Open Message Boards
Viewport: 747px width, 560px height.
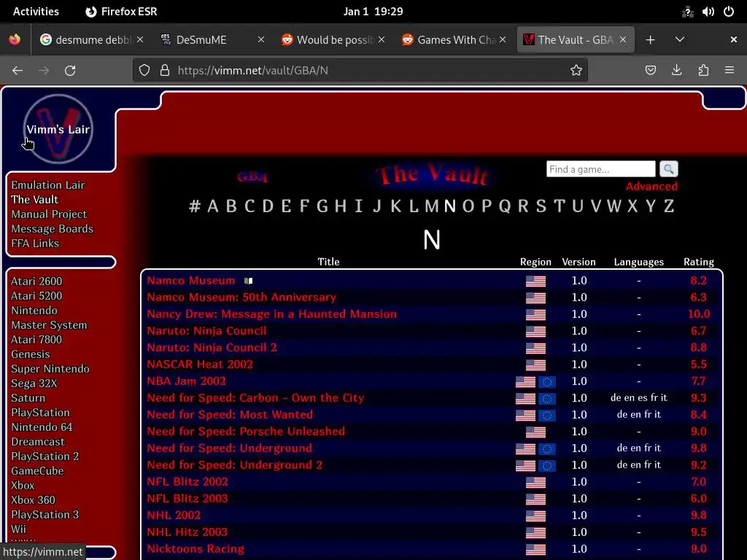[52, 228]
